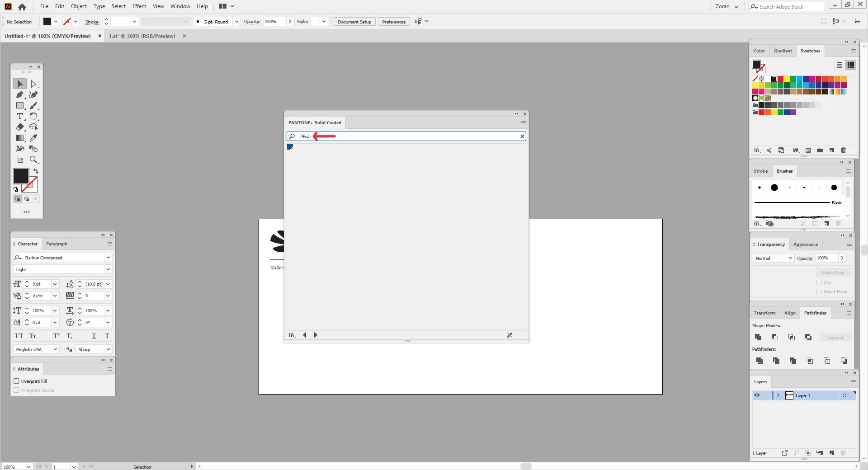This screenshot has height=470, width=868.
Task: Apply Small Caps text style
Action: coord(33,336)
